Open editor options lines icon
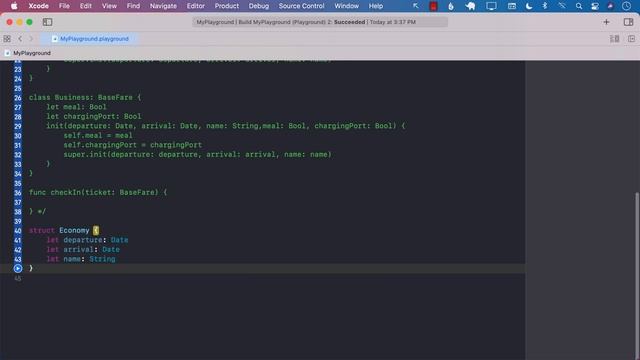Screen dimensions: 640x360 click(614, 39)
